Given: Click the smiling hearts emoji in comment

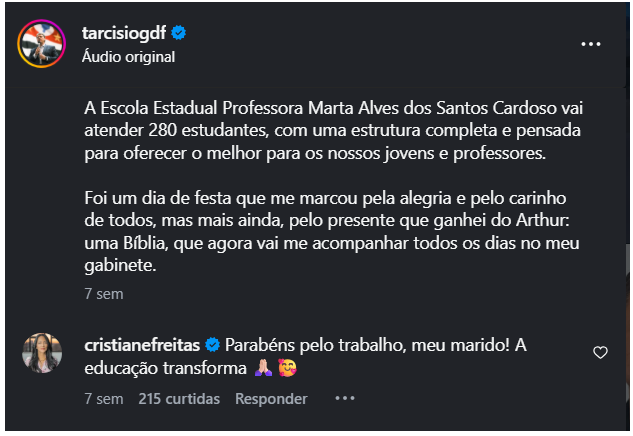Looking at the screenshot, I should tap(289, 368).
